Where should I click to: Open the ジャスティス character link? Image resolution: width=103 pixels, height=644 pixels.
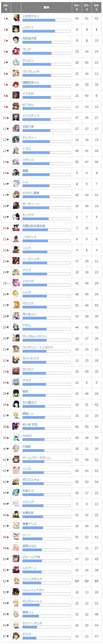pos(31,116)
